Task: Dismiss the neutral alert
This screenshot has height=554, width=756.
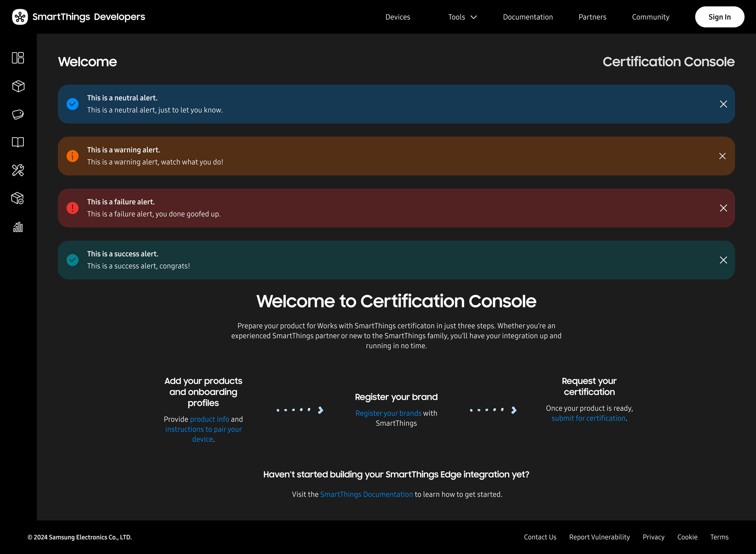Action: point(723,104)
